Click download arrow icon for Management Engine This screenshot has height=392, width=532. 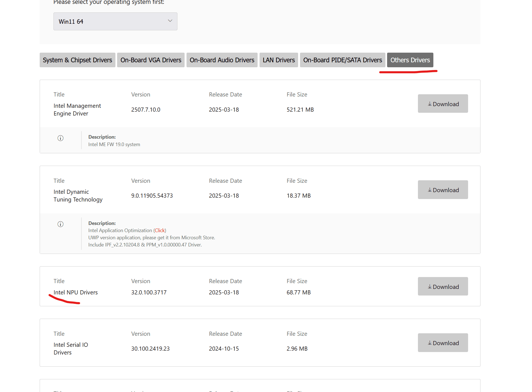coord(430,104)
